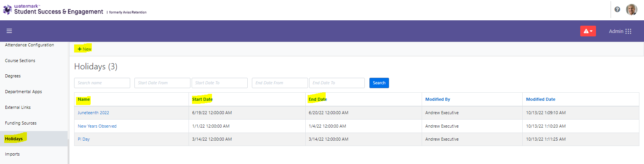Sort by the End Date column
This screenshot has height=164, width=644.
click(x=318, y=99)
